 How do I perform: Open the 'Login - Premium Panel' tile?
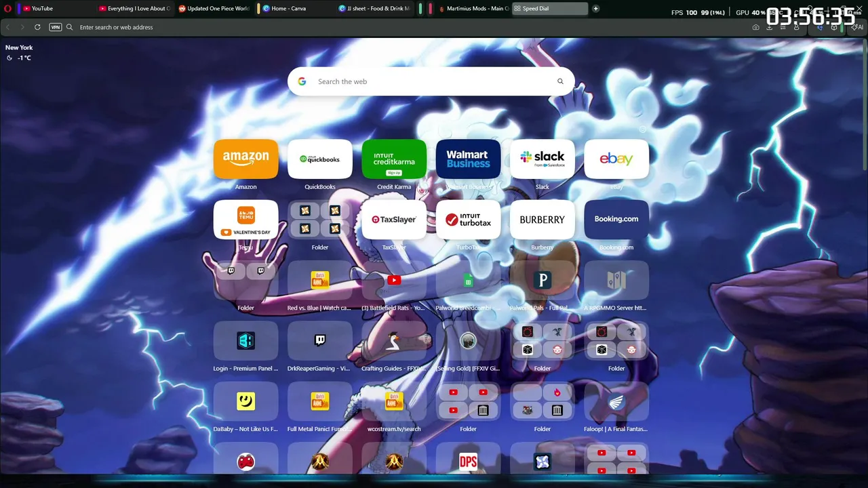245,340
